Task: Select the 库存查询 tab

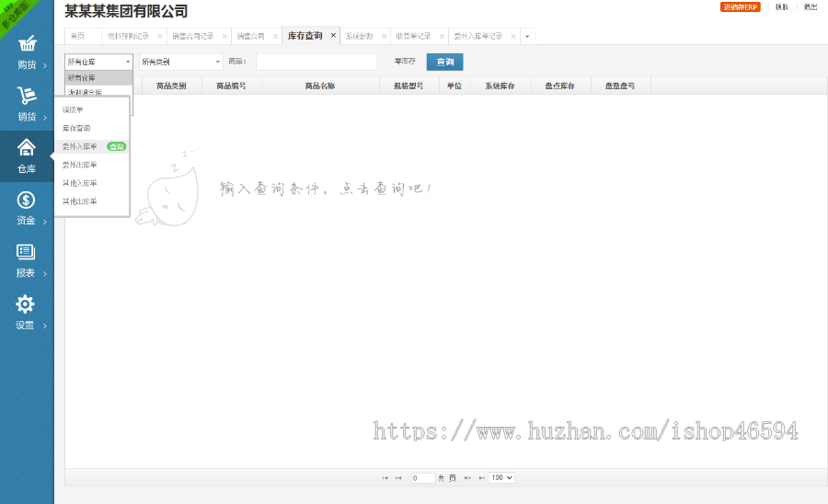Action: click(305, 35)
